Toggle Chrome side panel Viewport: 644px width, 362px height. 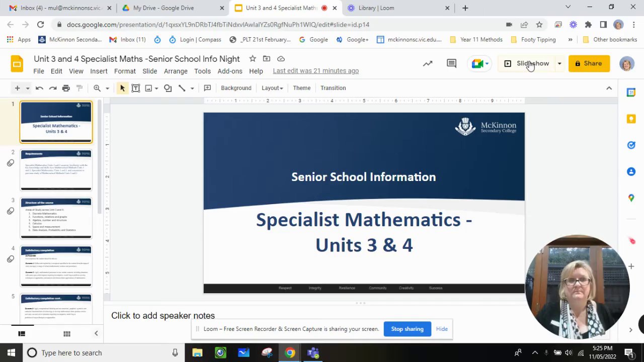[603, 25]
